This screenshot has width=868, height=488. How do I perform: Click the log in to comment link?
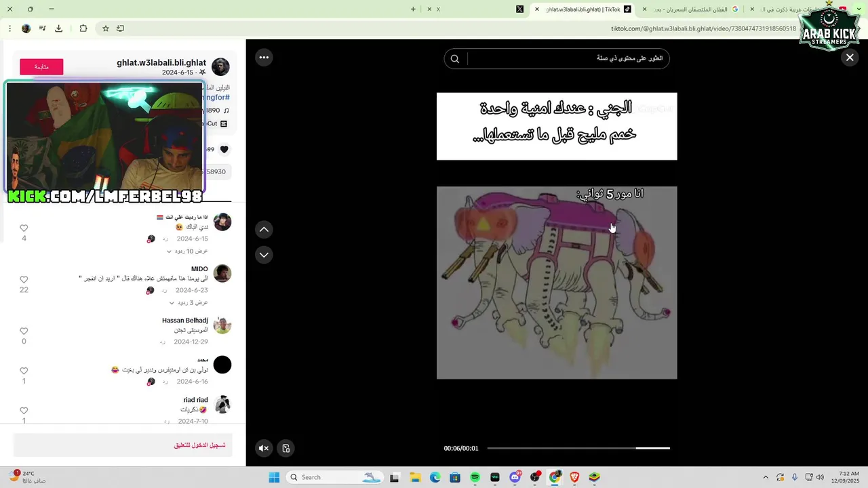[200, 445]
